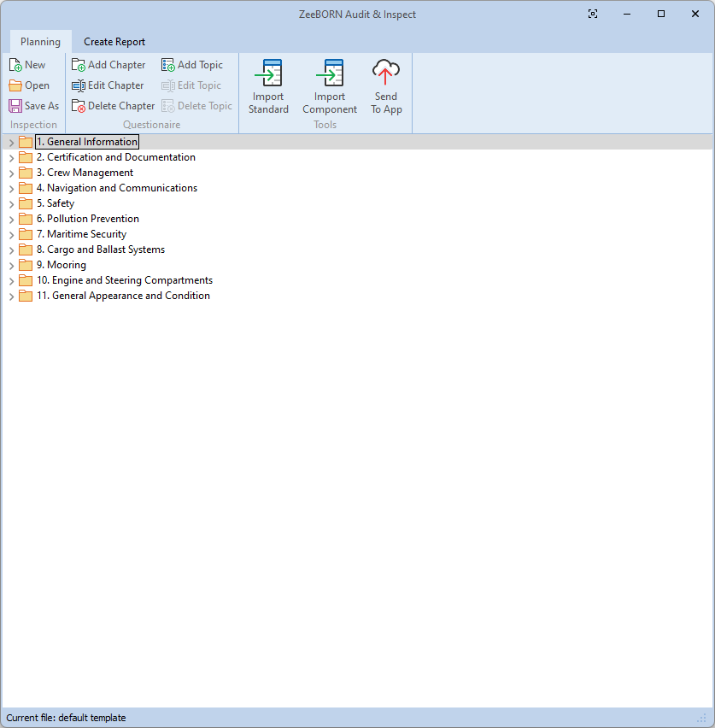Click the Import Component icon
715x728 pixels.
tap(330, 73)
